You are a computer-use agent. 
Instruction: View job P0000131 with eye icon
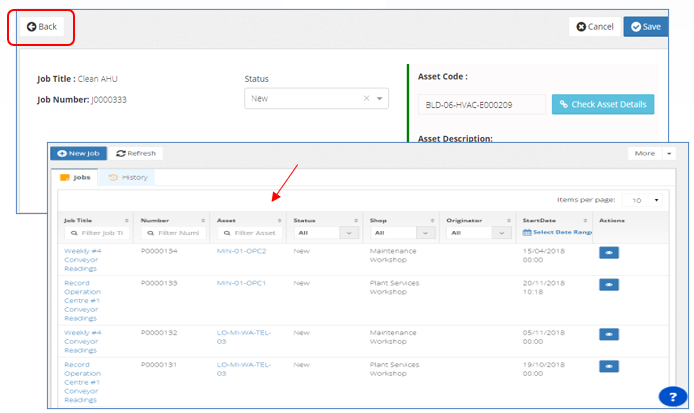click(609, 366)
